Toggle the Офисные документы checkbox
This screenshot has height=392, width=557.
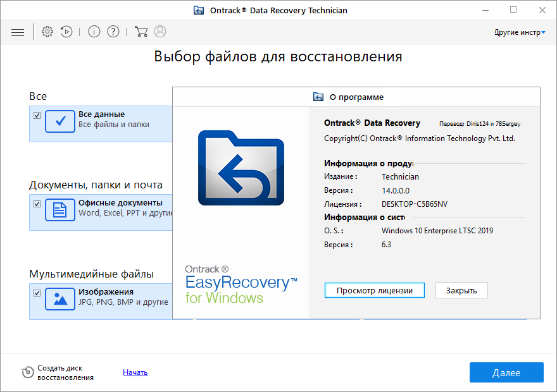click(x=37, y=204)
